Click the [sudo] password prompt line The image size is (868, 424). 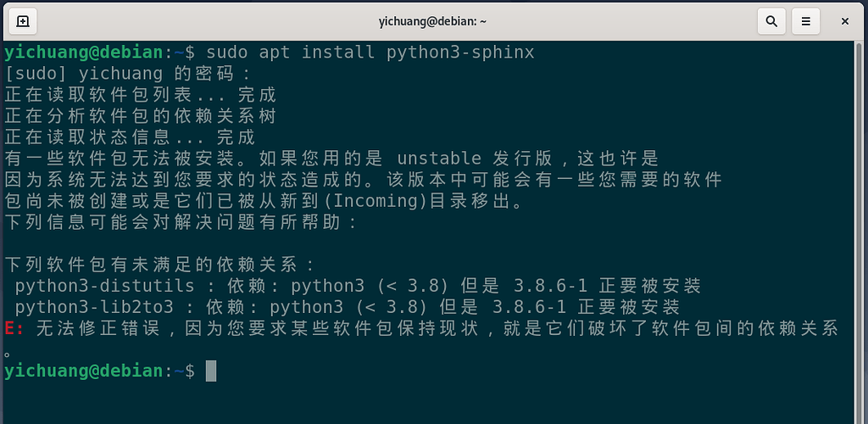click(x=127, y=74)
